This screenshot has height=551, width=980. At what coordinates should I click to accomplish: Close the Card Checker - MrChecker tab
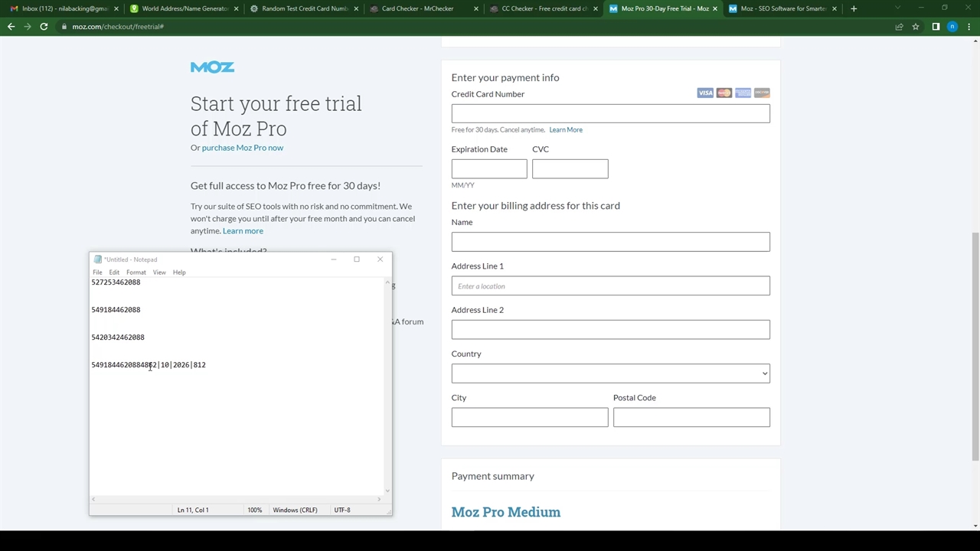(475, 8)
